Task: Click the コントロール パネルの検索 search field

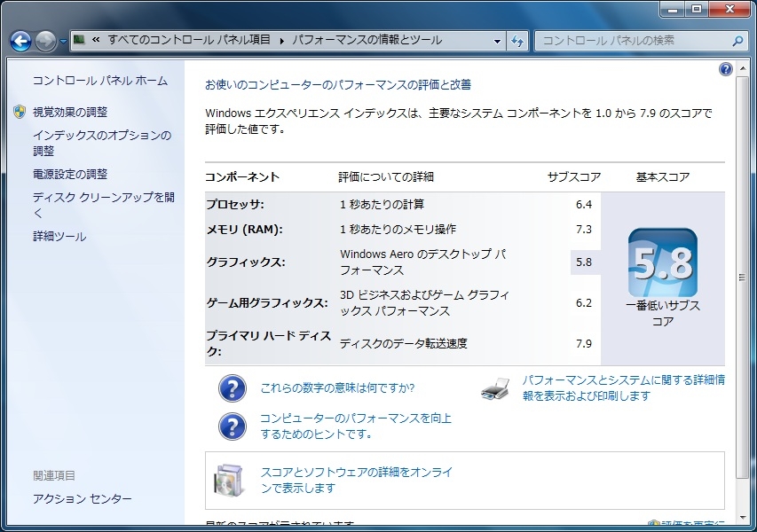Action: (x=630, y=41)
